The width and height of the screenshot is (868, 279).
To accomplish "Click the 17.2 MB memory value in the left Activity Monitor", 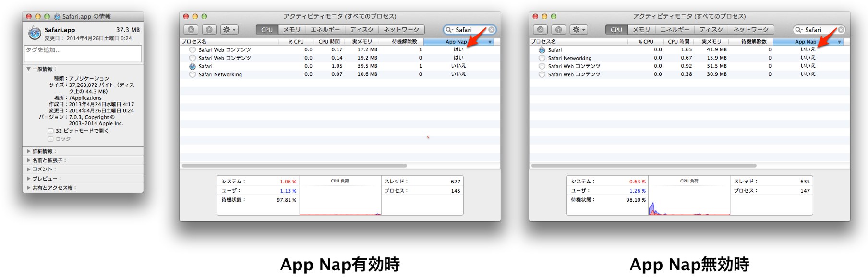I will click(x=367, y=50).
